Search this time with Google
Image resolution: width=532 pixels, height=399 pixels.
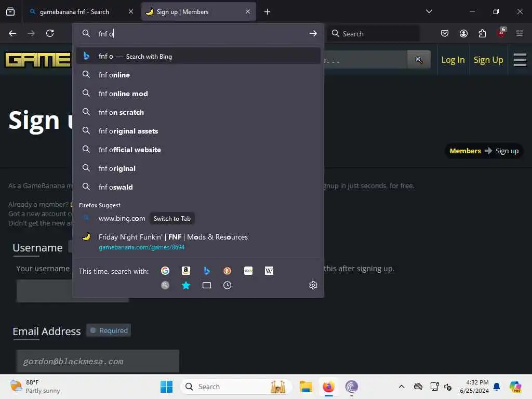pyautogui.click(x=165, y=271)
